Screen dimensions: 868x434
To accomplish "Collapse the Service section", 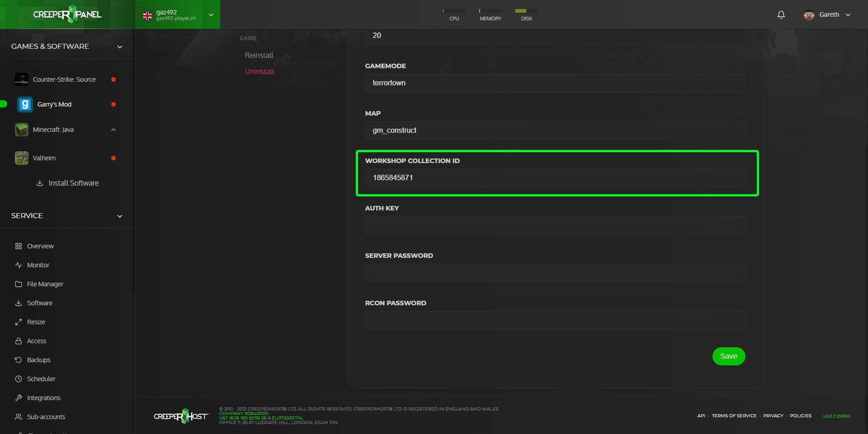I will tap(120, 216).
